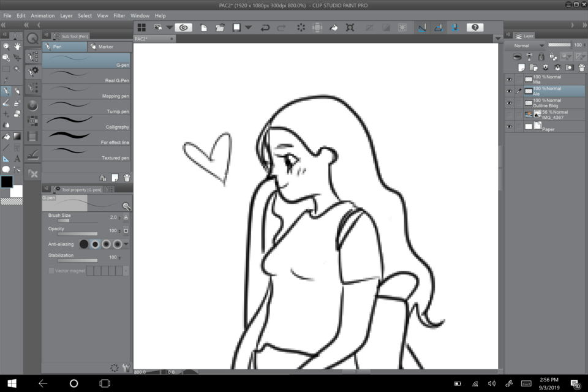Click the Undo arrow in the command bar
Image resolution: width=588 pixels, height=392 pixels.
tap(265, 28)
